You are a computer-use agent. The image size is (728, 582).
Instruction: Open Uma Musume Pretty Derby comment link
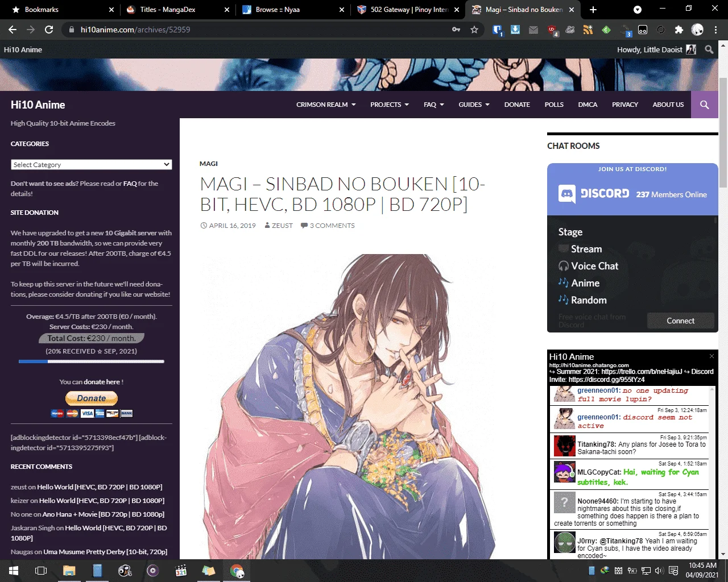tap(105, 552)
